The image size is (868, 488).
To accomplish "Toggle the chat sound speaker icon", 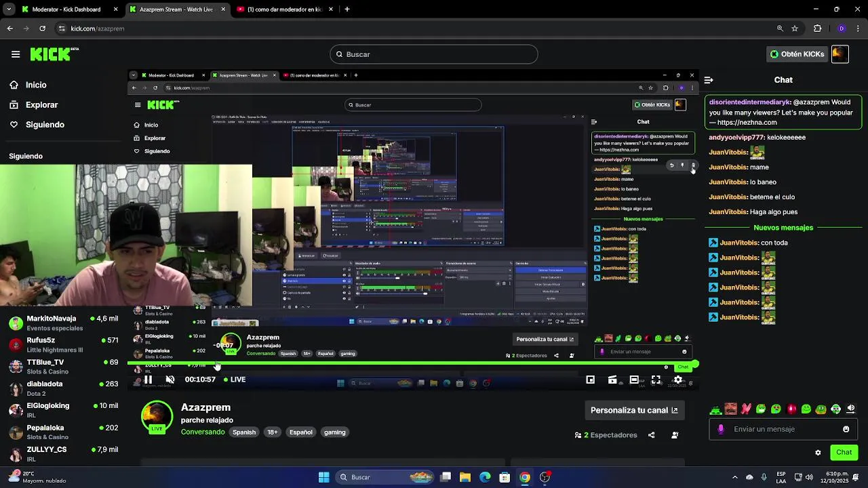I will [x=851, y=409].
